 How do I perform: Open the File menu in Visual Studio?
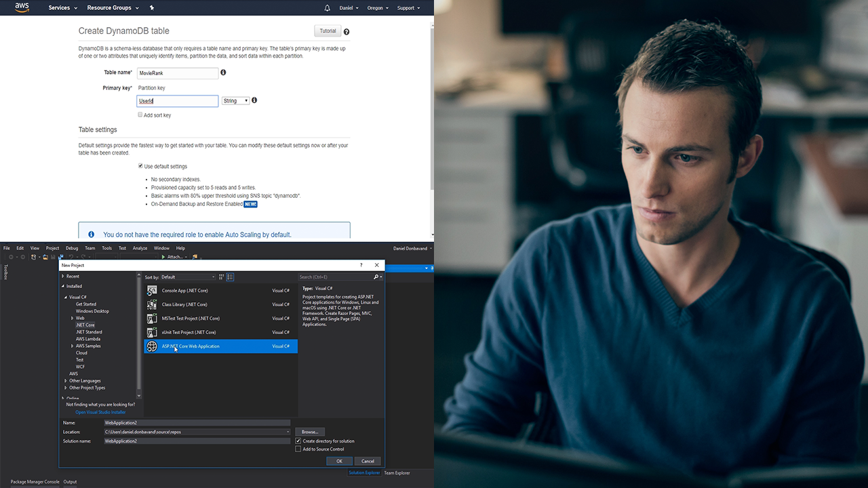(7, 248)
